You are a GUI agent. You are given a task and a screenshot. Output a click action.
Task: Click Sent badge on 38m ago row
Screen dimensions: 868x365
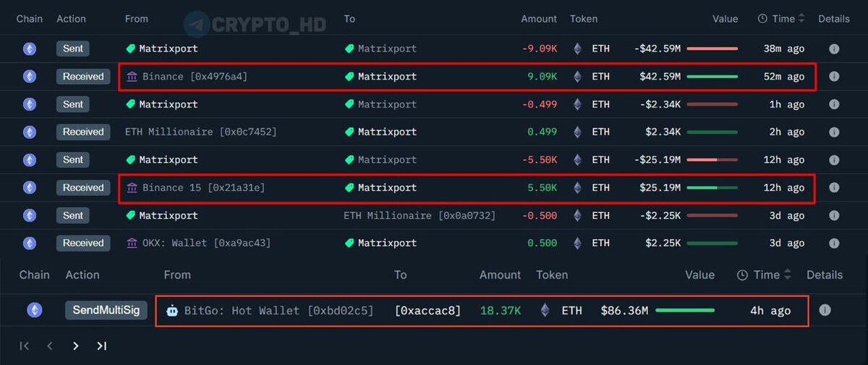coord(73,49)
